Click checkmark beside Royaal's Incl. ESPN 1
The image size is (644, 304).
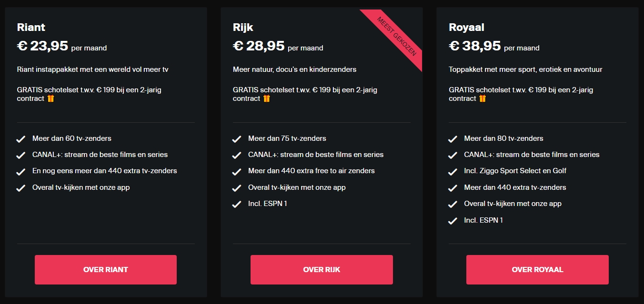453,221
